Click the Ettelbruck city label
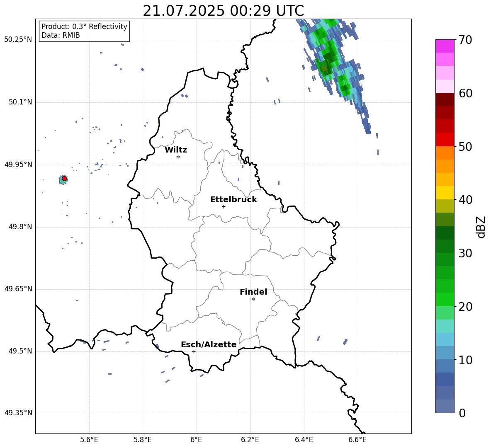Image resolution: width=491 pixels, height=448 pixels. coord(233,200)
